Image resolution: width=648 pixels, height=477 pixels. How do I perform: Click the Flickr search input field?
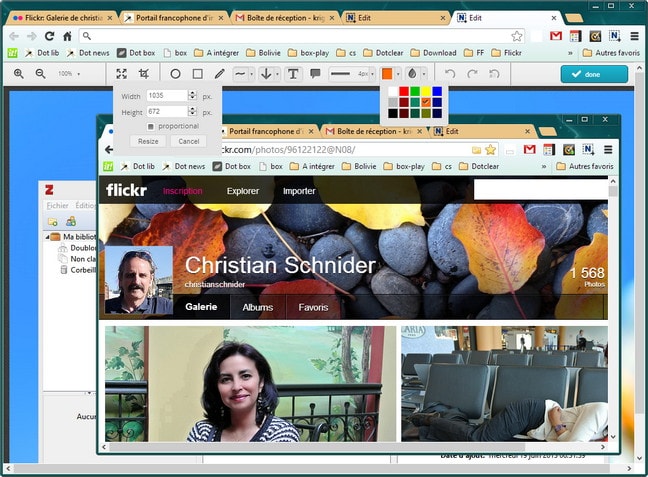[541, 190]
